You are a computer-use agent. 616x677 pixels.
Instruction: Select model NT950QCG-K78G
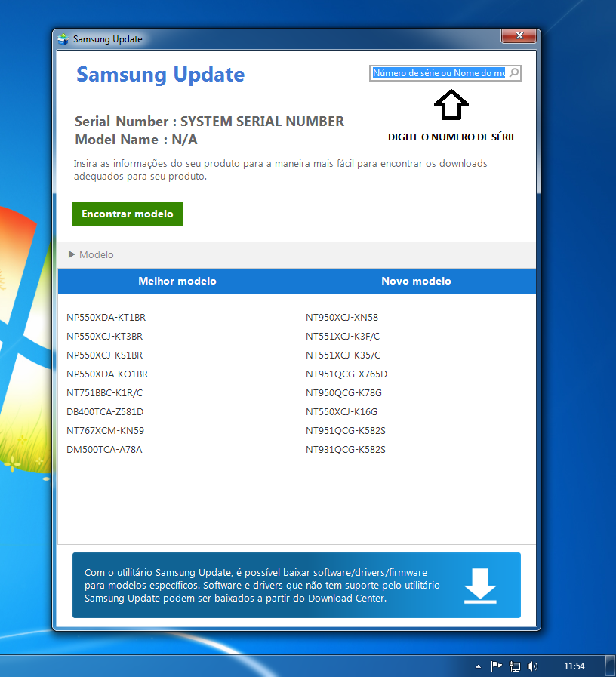[x=343, y=393]
